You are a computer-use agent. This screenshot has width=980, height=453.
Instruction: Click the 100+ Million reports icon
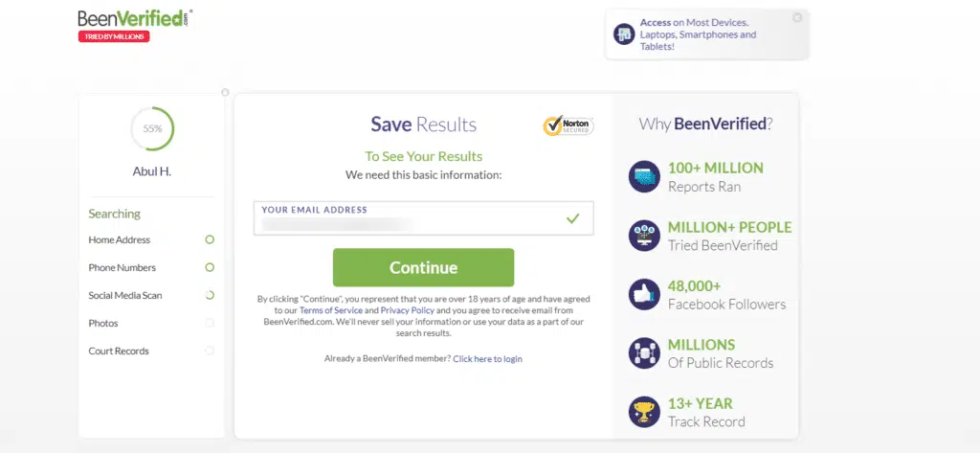pyautogui.click(x=644, y=176)
